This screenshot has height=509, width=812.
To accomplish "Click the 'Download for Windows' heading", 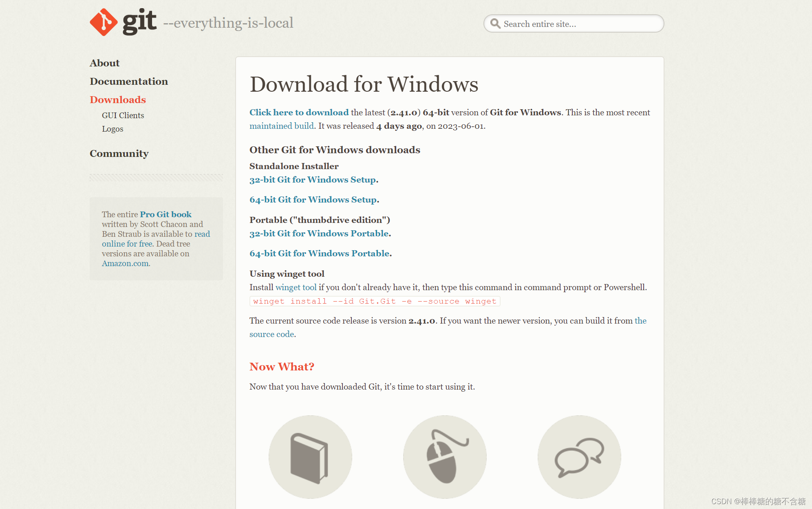I will [364, 84].
